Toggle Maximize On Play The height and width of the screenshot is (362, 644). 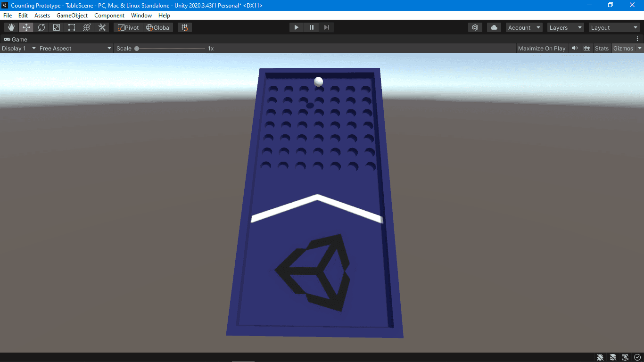541,48
